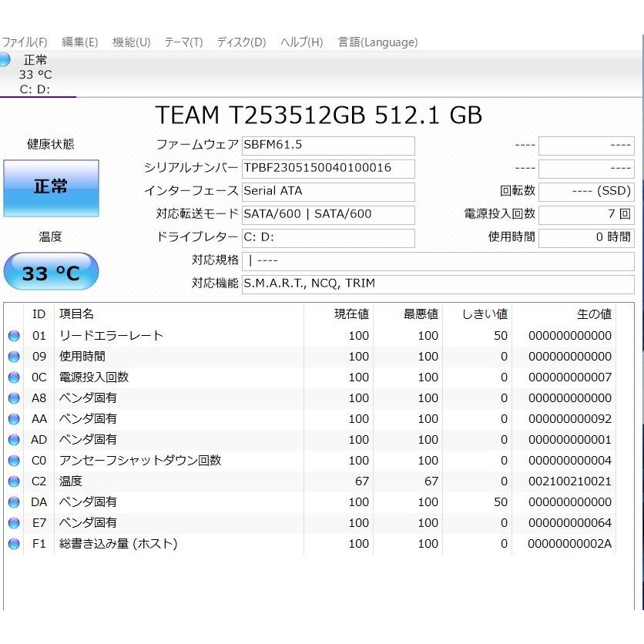This screenshot has width=644, height=644.
Task: Click the 33 °C temperature button
Action: pos(51,271)
